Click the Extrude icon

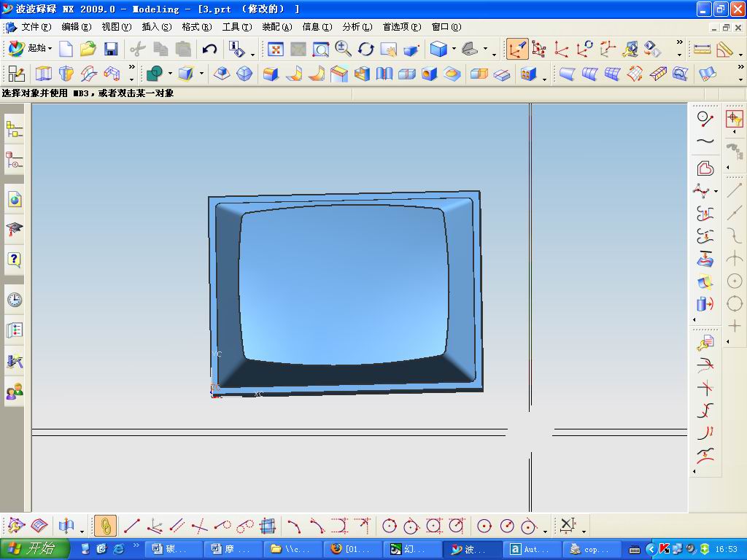43,74
